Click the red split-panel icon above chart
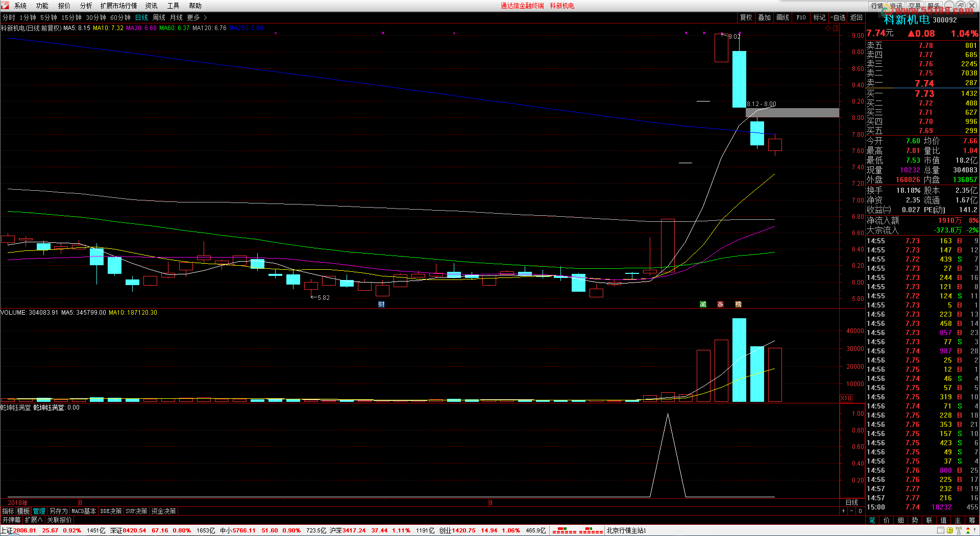Screen dimensions: 980x536 click(x=836, y=29)
